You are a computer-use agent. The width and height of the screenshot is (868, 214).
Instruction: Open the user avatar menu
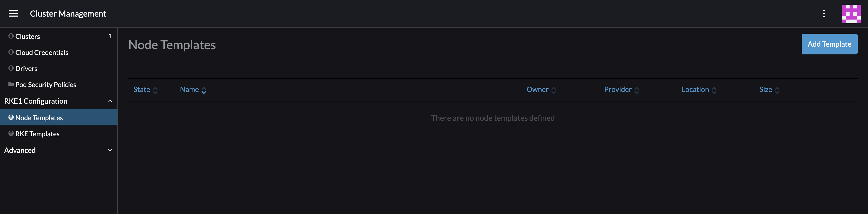(x=851, y=13)
